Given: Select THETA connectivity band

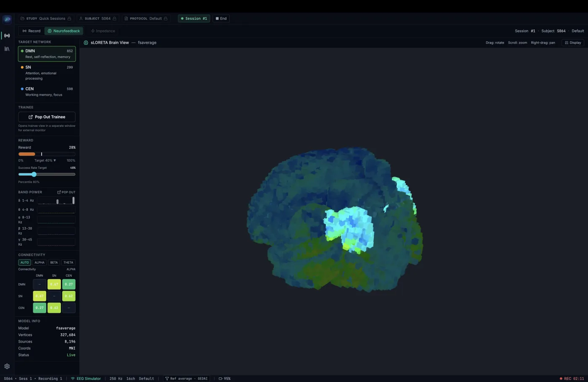Looking at the screenshot, I should pyautogui.click(x=68, y=262).
